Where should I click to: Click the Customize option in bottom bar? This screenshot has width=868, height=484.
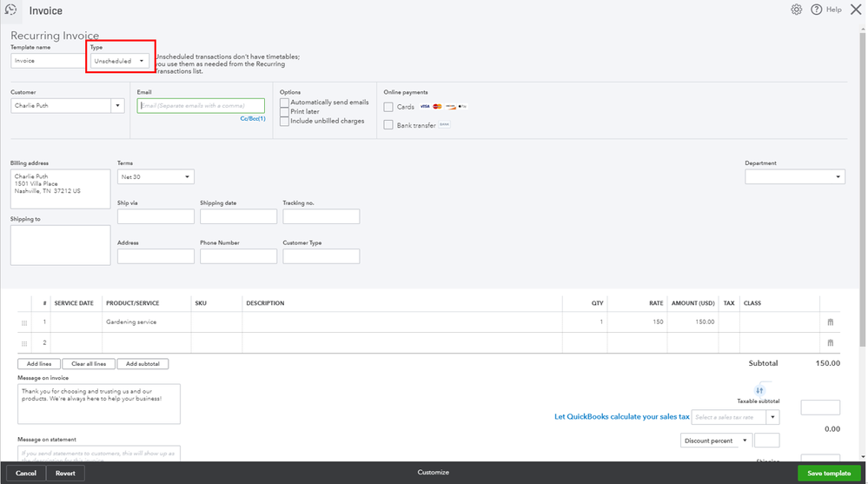pos(433,473)
